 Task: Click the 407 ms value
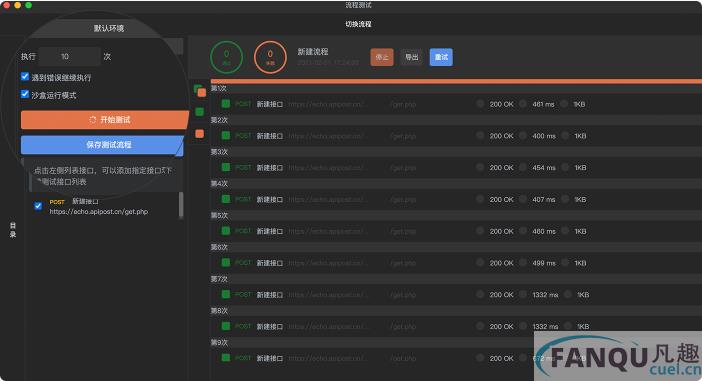pyautogui.click(x=544, y=199)
